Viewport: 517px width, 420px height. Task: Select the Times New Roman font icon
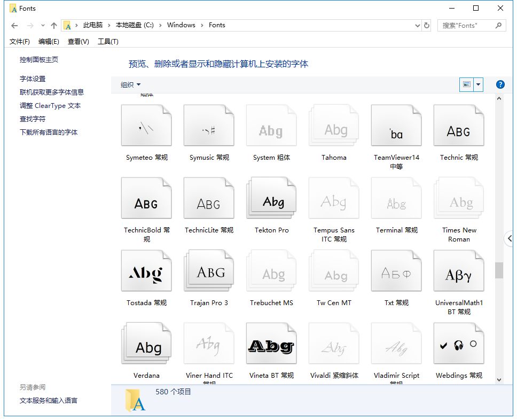(459, 198)
